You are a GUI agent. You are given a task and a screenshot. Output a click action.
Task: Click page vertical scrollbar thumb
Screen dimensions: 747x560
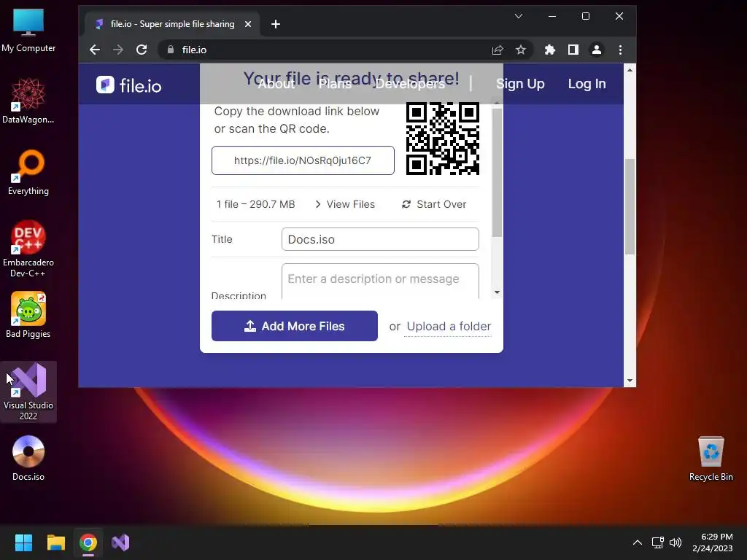tap(630, 206)
